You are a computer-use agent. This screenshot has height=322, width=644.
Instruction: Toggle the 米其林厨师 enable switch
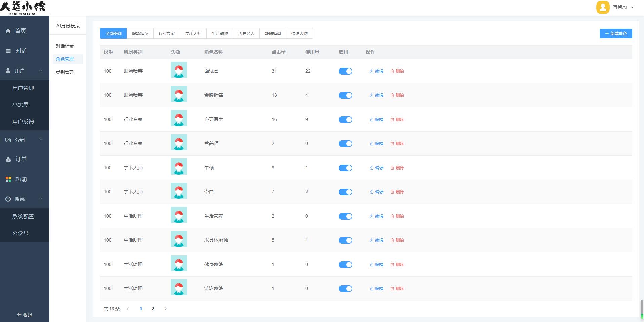(x=346, y=240)
